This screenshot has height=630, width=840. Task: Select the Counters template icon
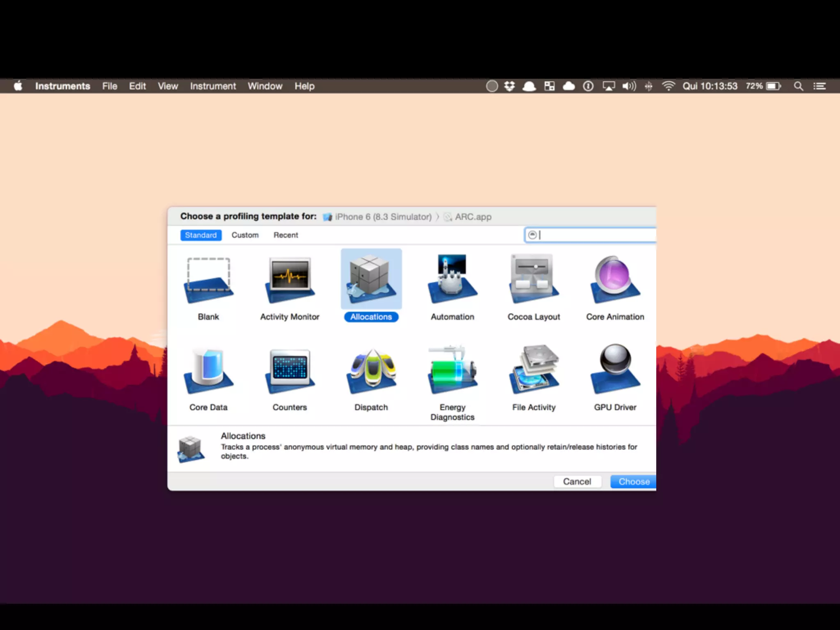[290, 371]
